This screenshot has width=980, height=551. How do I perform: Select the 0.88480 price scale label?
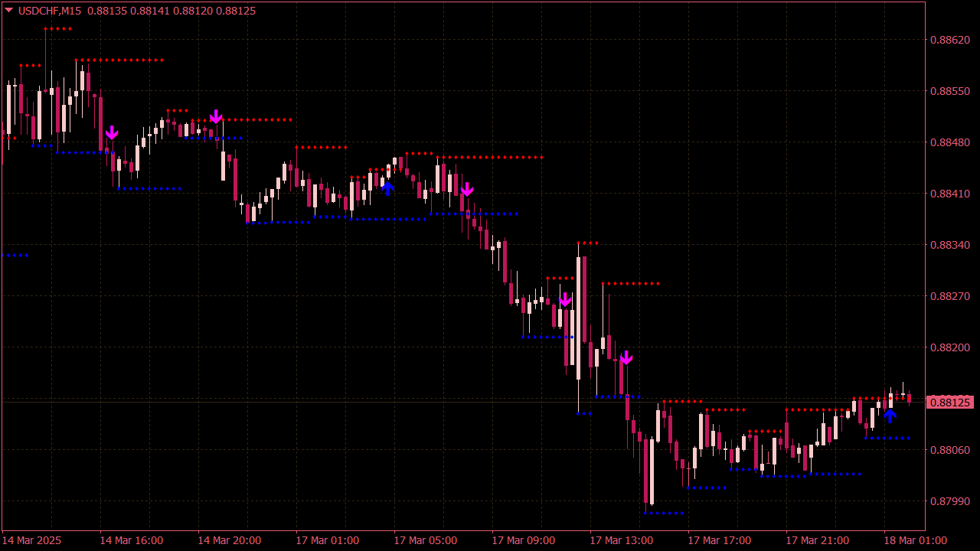tap(949, 142)
